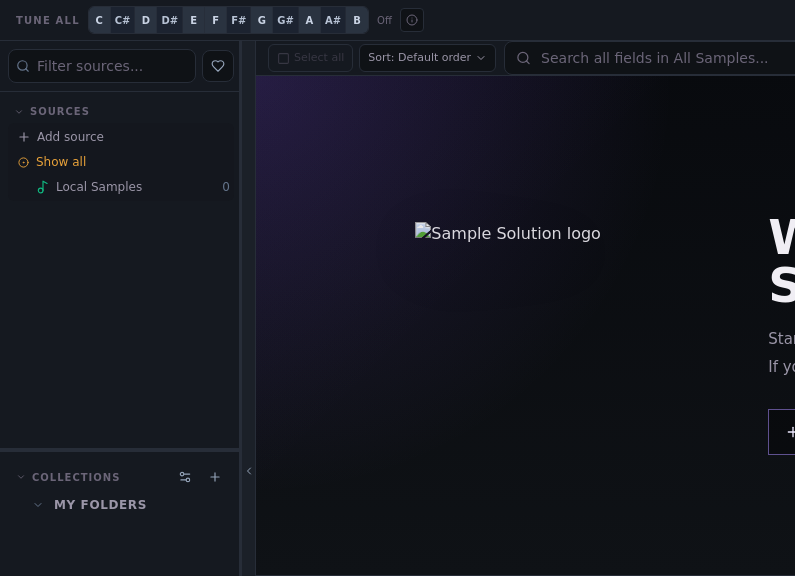The width and height of the screenshot is (795, 576).
Task: Tune all samples to D
Action: [146, 20]
